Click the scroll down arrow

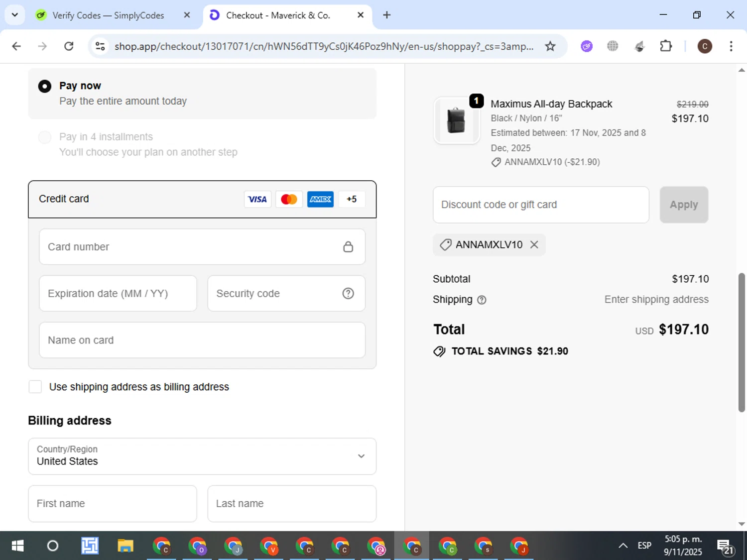pyautogui.click(x=742, y=524)
